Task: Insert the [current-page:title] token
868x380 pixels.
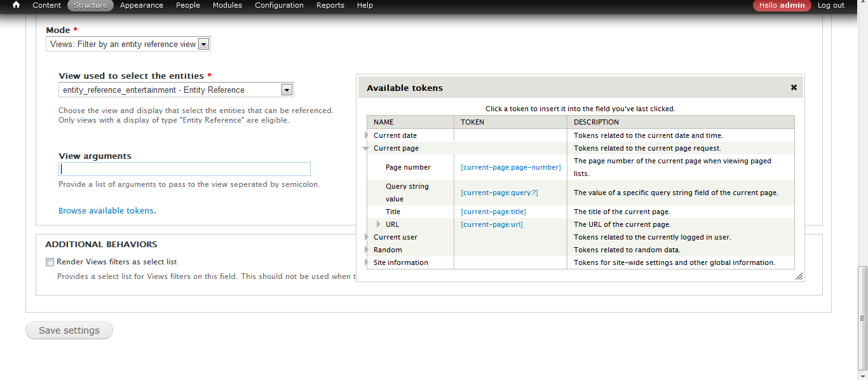Action: click(x=493, y=211)
